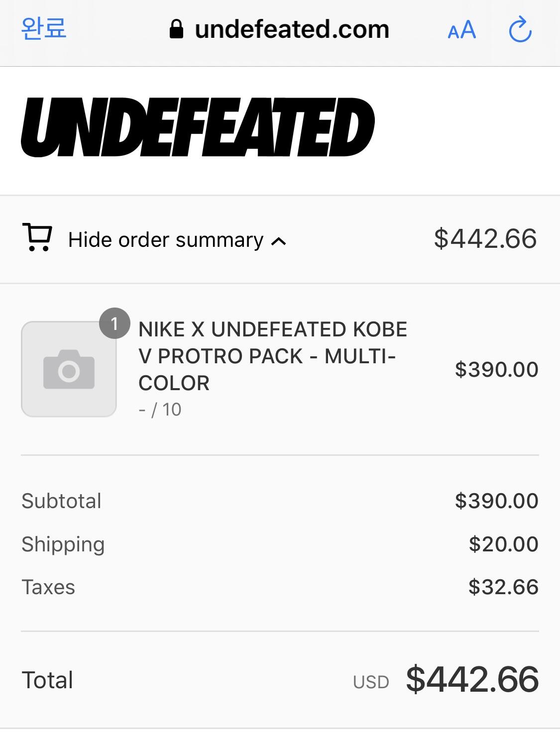Select the undefeated.com address text

292,29
